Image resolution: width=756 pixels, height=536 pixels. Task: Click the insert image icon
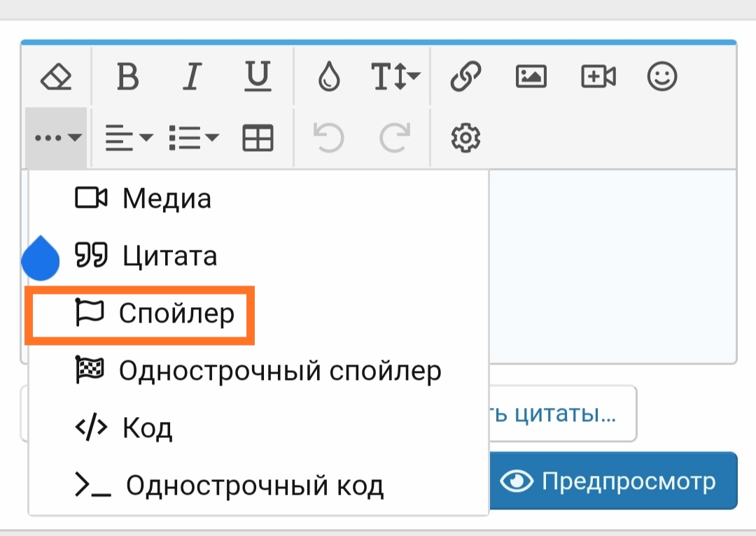coord(531,77)
